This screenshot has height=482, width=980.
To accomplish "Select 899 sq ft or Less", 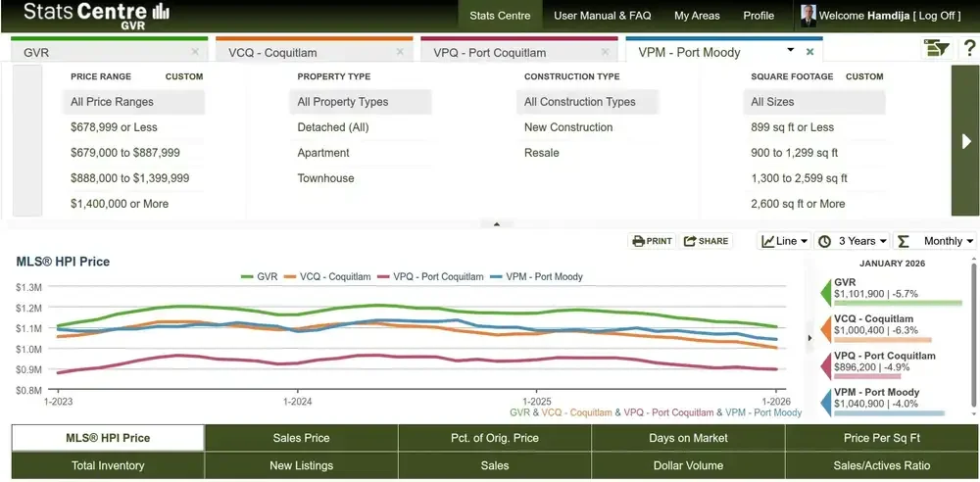I will click(814, 127).
